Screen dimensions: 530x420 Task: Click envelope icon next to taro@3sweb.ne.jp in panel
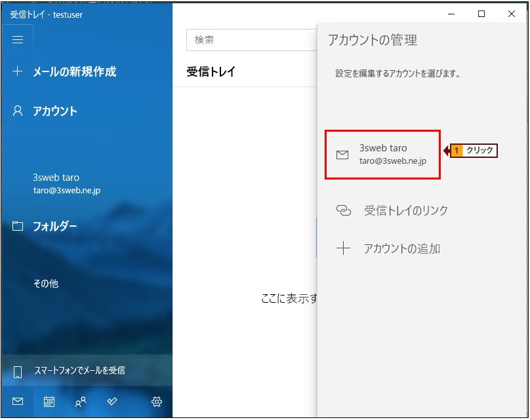(x=342, y=155)
